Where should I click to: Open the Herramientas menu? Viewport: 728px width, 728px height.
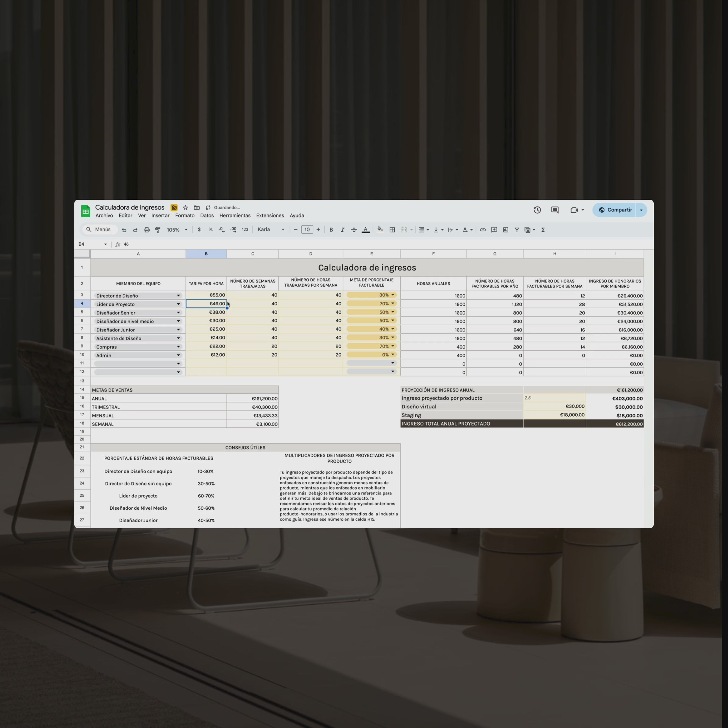tap(235, 216)
